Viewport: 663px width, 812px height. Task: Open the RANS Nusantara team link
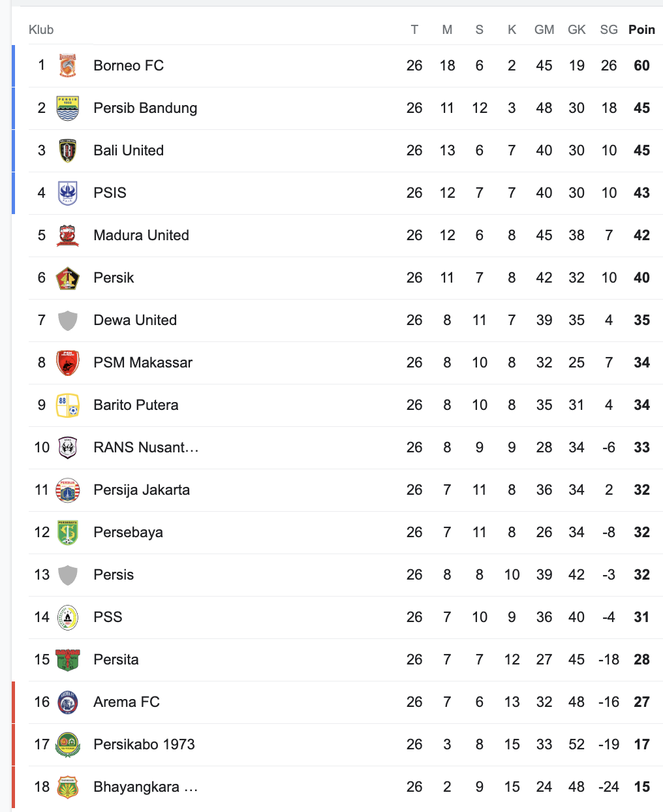click(146, 448)
